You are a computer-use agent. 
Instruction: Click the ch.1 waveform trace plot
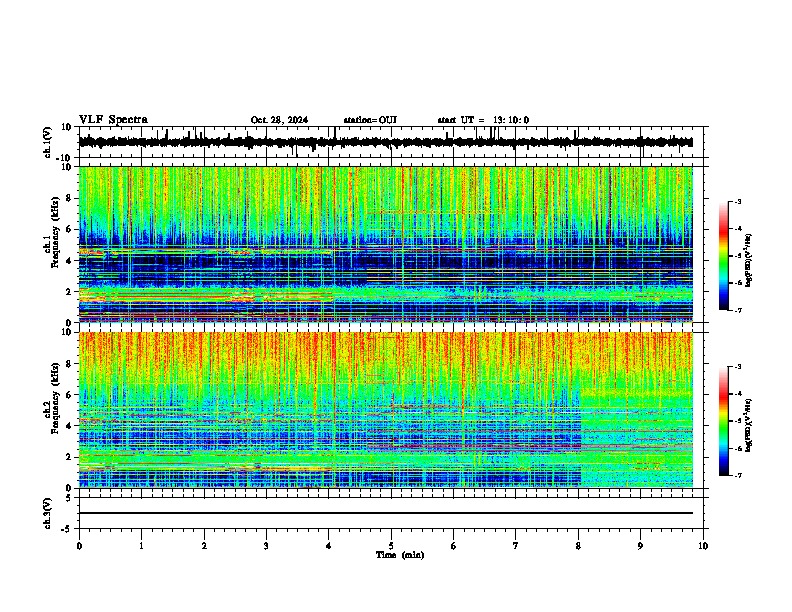point(386,142)
